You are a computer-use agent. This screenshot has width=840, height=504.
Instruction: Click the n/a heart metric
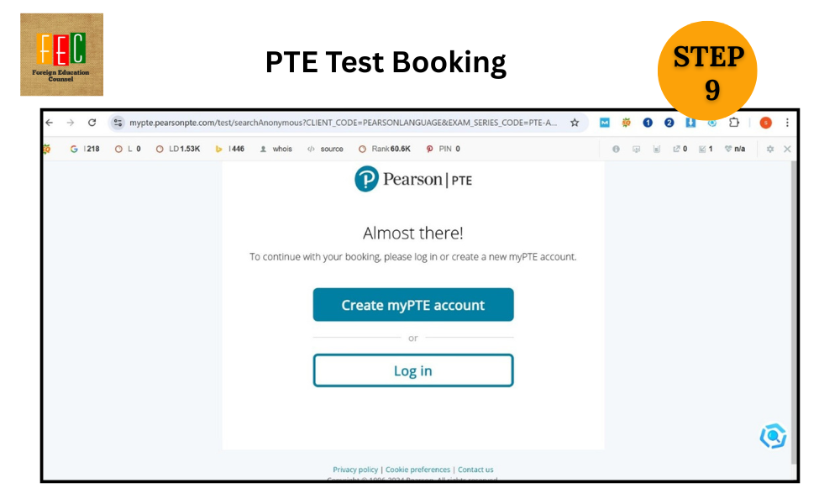click(735, 149)
